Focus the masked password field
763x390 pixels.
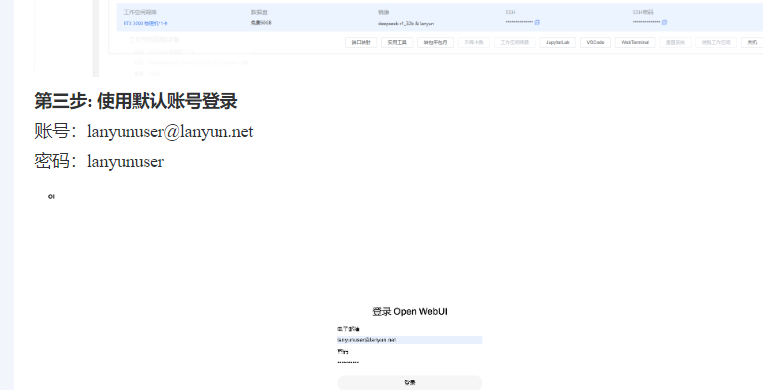click(x=409, y=362)
